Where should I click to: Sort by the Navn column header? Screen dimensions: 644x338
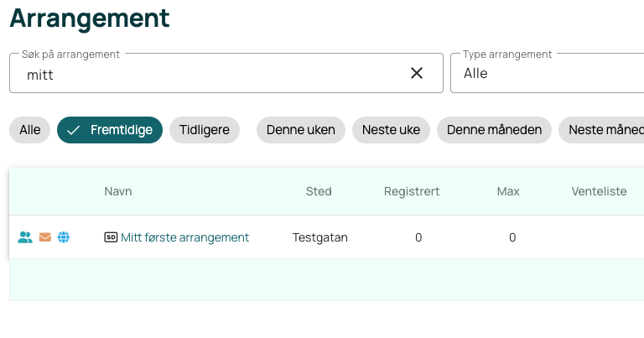tap(118, 191)
